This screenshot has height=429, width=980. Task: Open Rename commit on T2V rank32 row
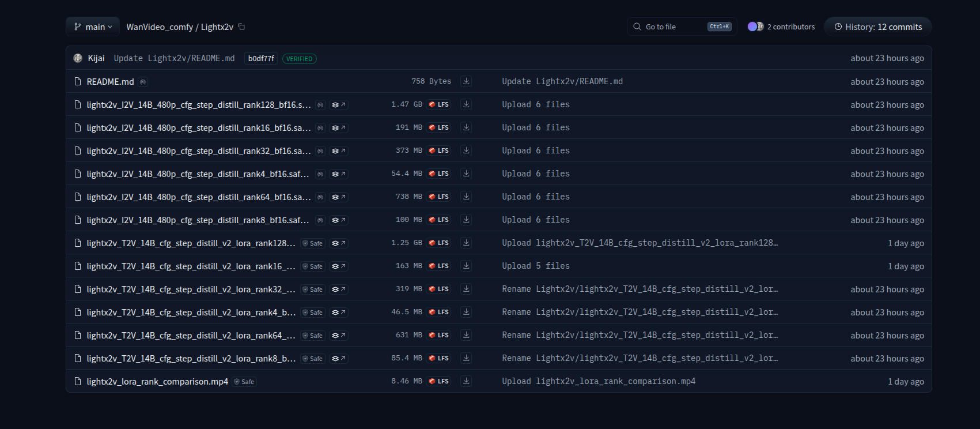[640, 289]
